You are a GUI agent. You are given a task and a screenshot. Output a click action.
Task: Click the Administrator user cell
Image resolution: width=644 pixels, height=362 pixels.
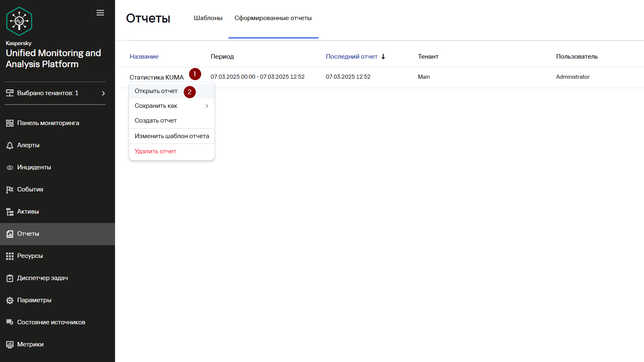pyautogui.click(x=573, y=77)
